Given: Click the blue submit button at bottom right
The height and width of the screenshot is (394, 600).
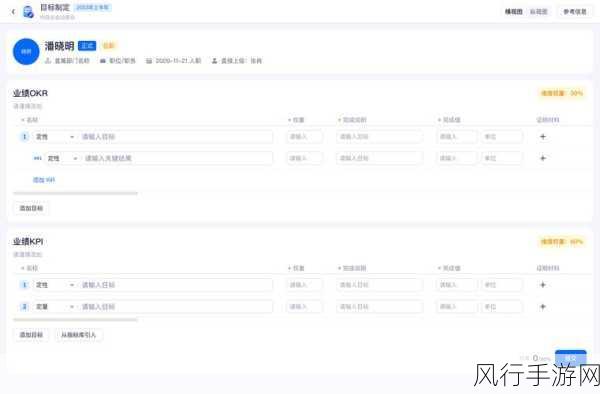Looking at the screenshot, I should [x=571, y=358].
